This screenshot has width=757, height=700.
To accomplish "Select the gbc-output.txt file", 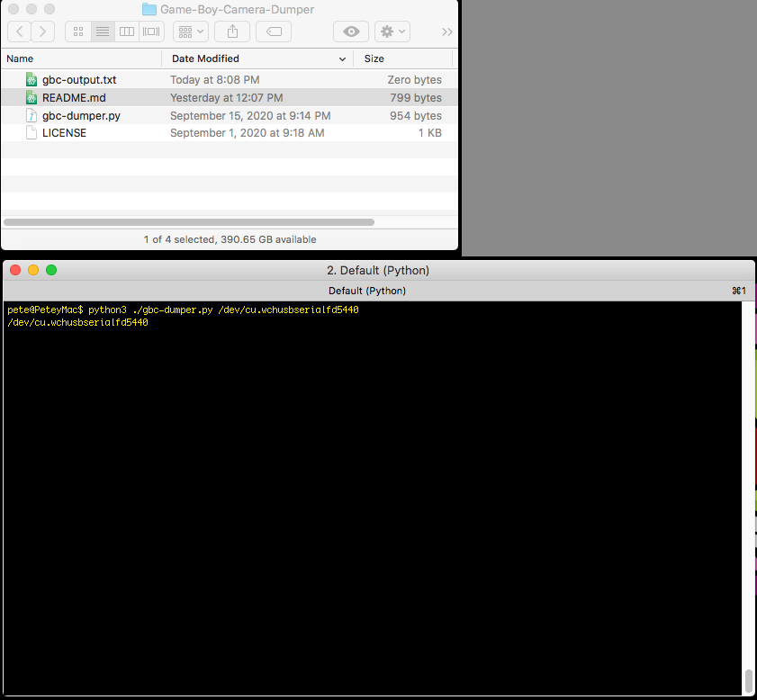I will pyautogui.click(x=79, y=80).
